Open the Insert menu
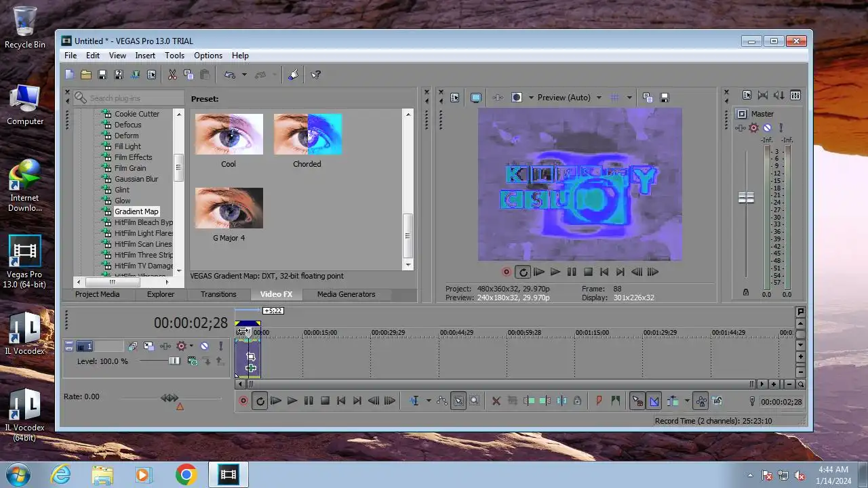 click(x=145, y=56)
